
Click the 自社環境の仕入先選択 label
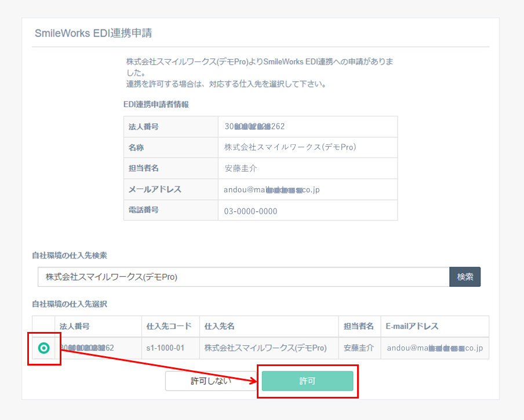(x=70, y=304)
